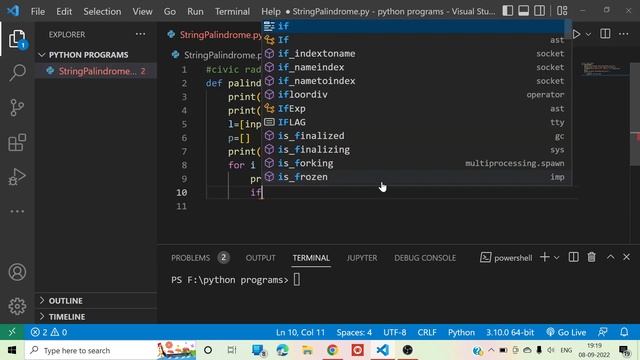Open the Terminal menu
Image resolution: width=640 pixels, height=360 pixels.
[232, 11]
